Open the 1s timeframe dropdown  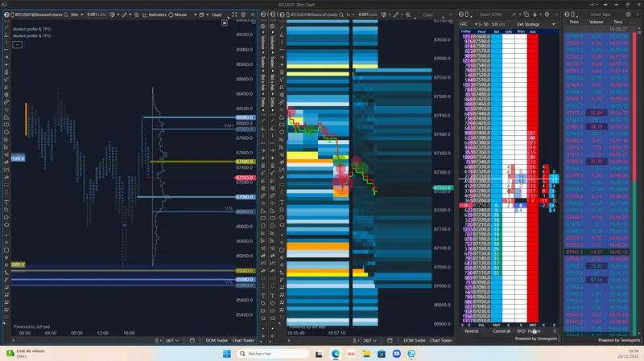pos(350,14)
